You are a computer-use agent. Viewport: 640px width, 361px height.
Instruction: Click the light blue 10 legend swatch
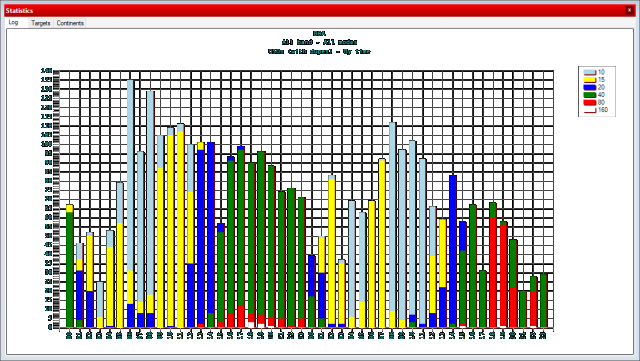[589, 72]
